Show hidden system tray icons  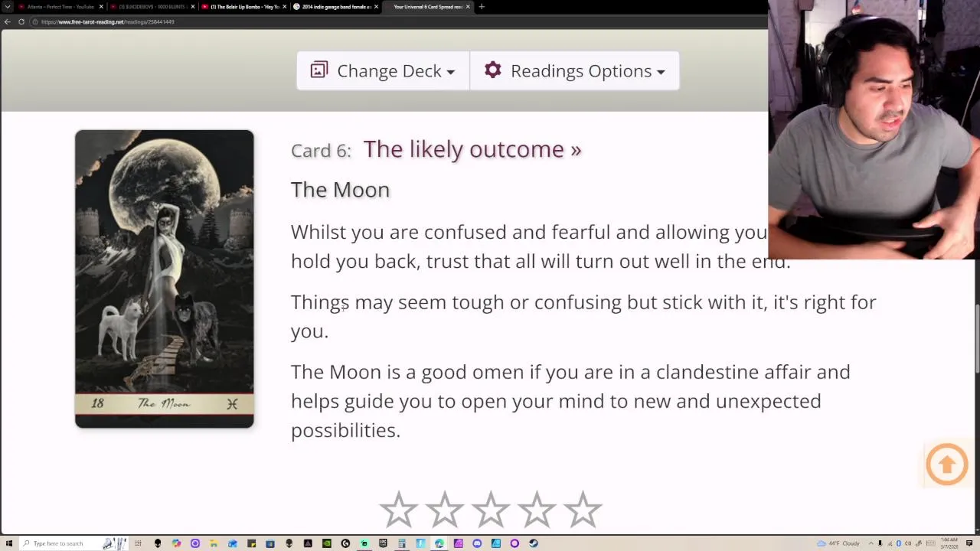click(x=871, y=543)
